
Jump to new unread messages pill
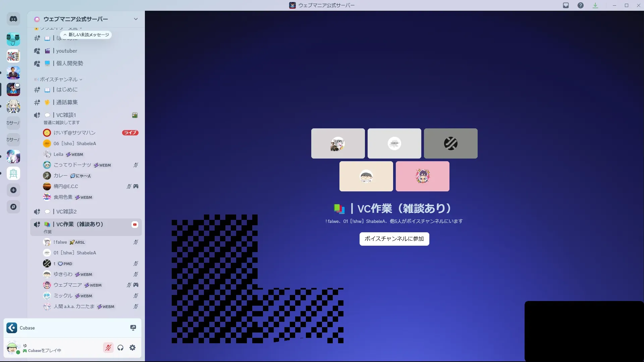86,35
